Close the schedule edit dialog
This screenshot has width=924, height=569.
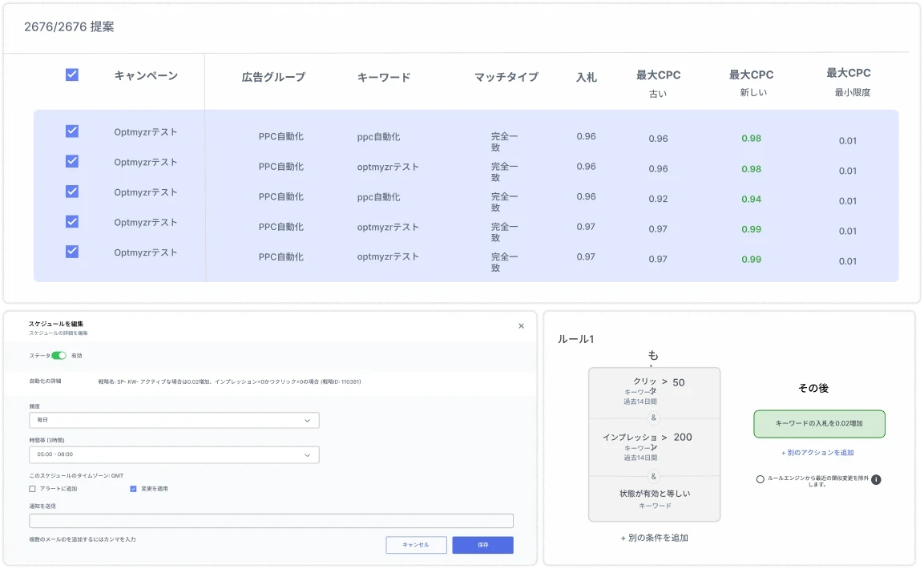[521, 325]
